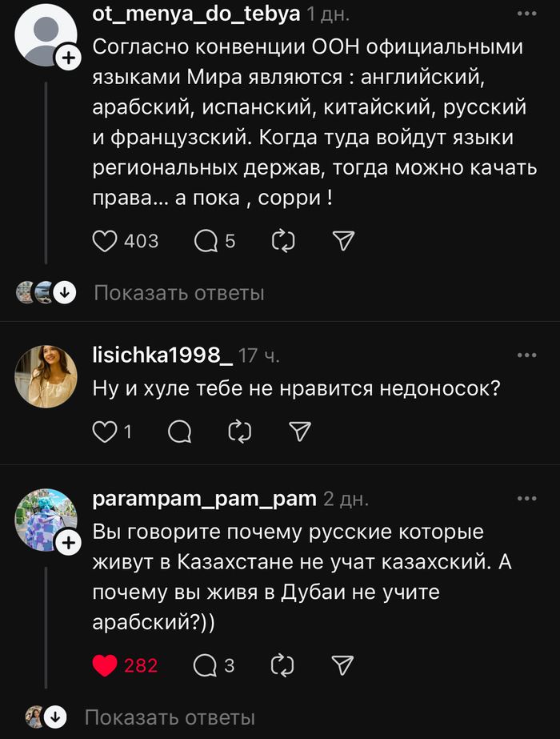The height and width of the screenshot is (739, 560).
Task: Open lisichka1998_ profile picture
Action: coord(46,377)
